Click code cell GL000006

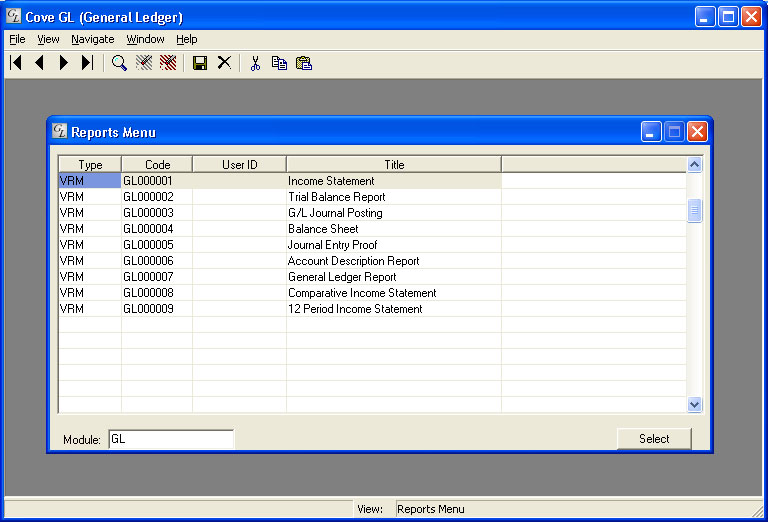(157, 261)
